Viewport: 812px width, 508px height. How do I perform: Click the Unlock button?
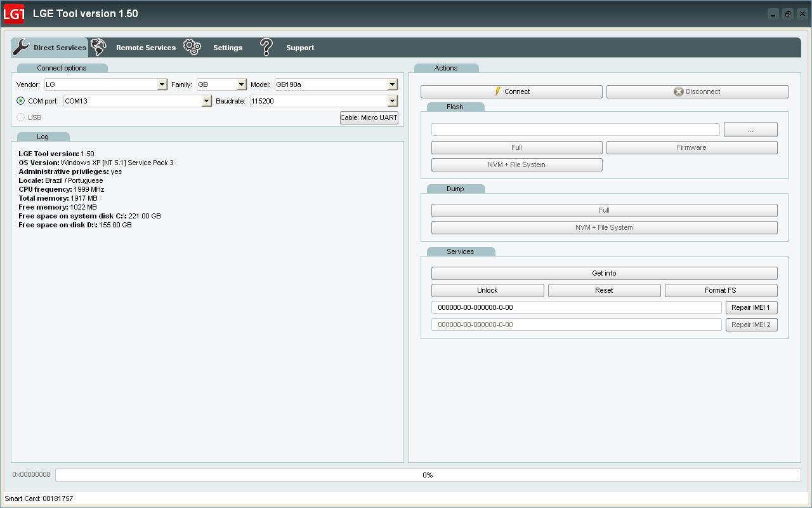coord(488,290)
